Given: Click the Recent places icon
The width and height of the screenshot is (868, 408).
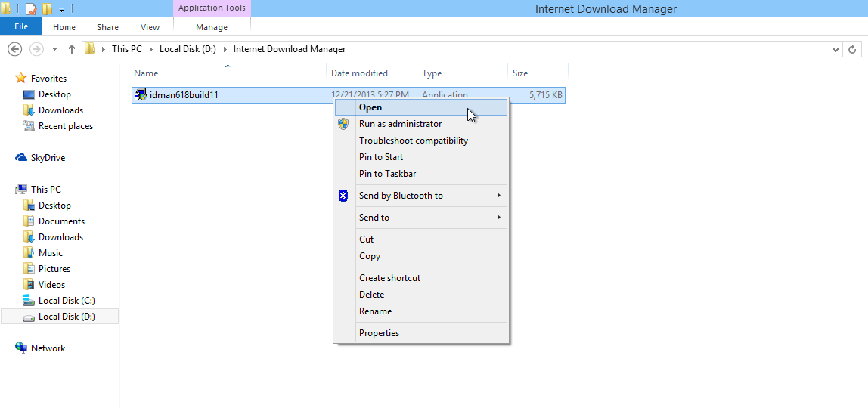Looking at the screenshot, I should tap(29, 126).
